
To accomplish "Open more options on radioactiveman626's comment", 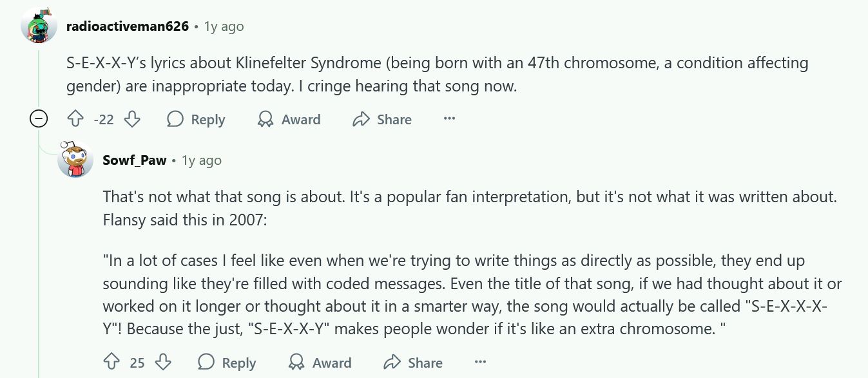I will (449, 119).
